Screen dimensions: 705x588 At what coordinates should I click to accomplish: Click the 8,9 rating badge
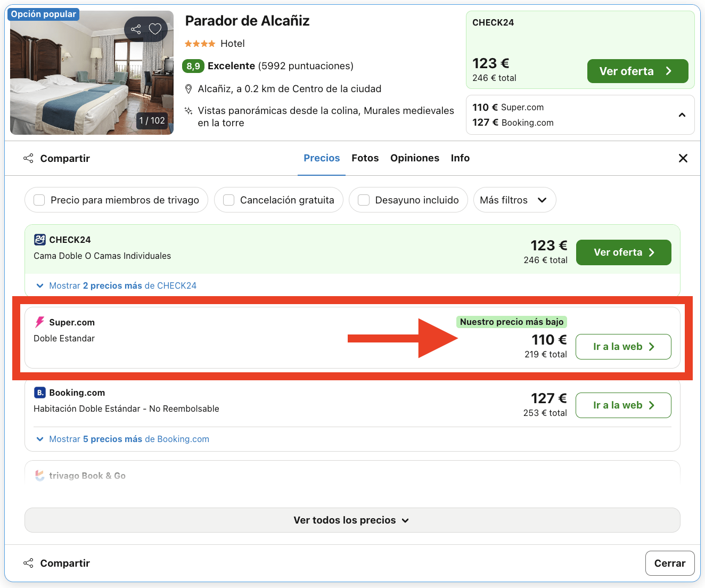pos(193,66)
